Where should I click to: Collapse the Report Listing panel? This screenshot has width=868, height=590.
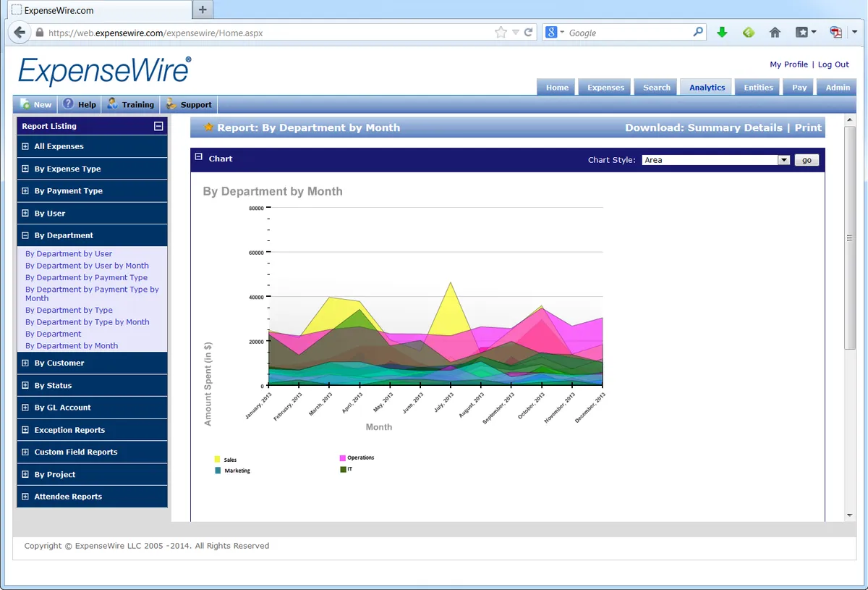(x=158, y=126)
